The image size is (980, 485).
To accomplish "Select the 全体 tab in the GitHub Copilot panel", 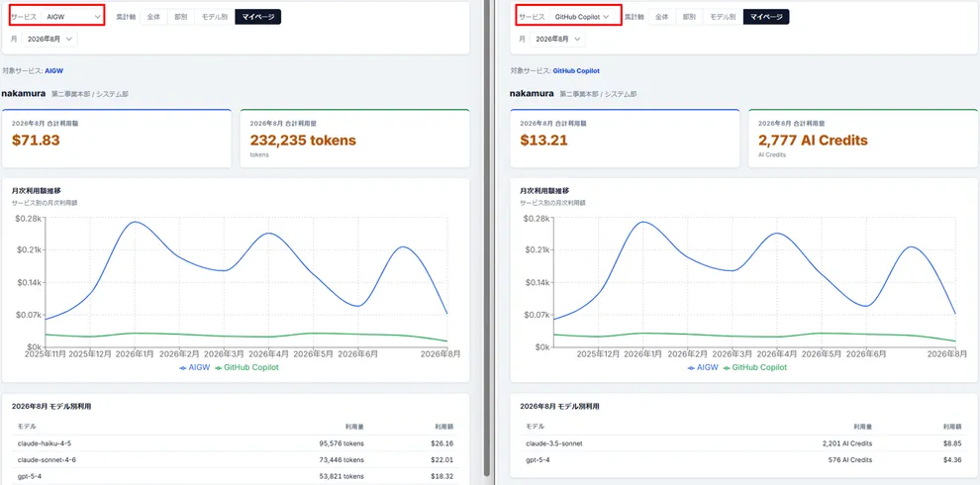I will (662, 17).
